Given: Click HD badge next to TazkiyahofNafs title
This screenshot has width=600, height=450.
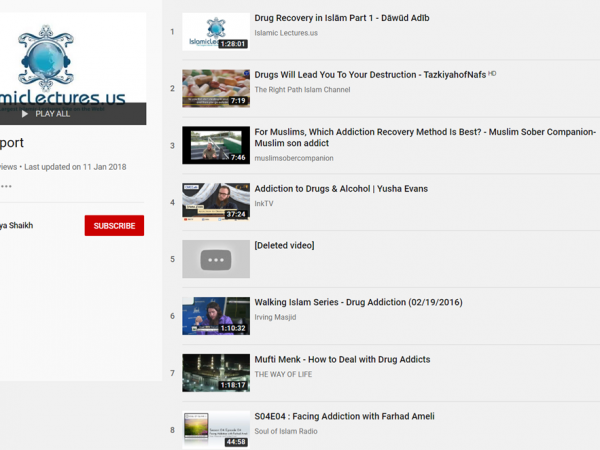Looking at the screenshot, I should click(492, 73).
